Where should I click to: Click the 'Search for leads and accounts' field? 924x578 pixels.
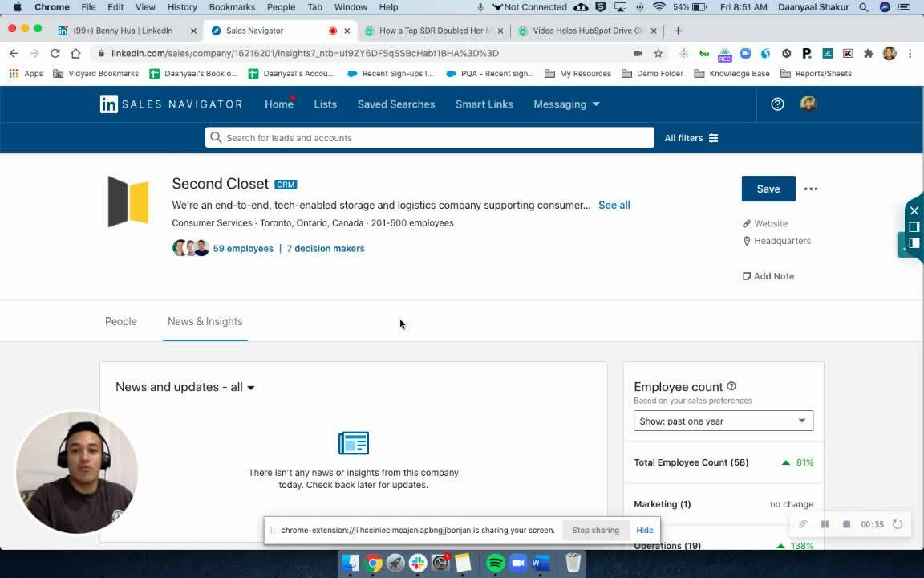pos(430,137)
